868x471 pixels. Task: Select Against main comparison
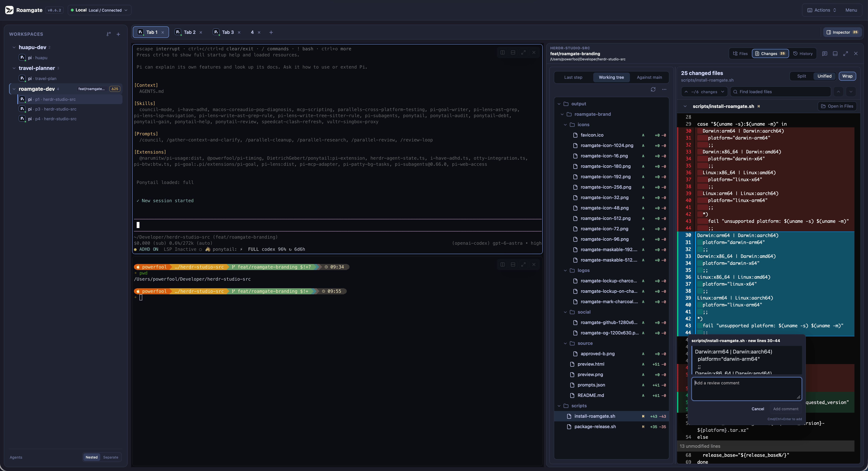649,77
